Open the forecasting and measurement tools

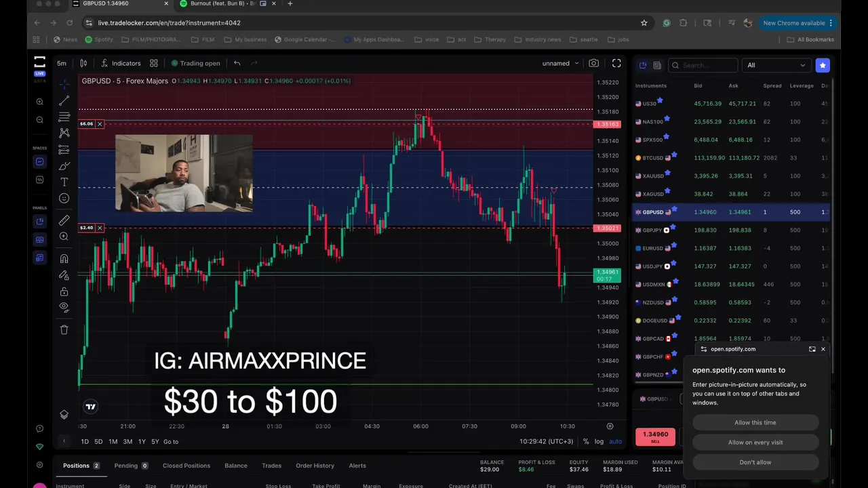coord(64,150)
